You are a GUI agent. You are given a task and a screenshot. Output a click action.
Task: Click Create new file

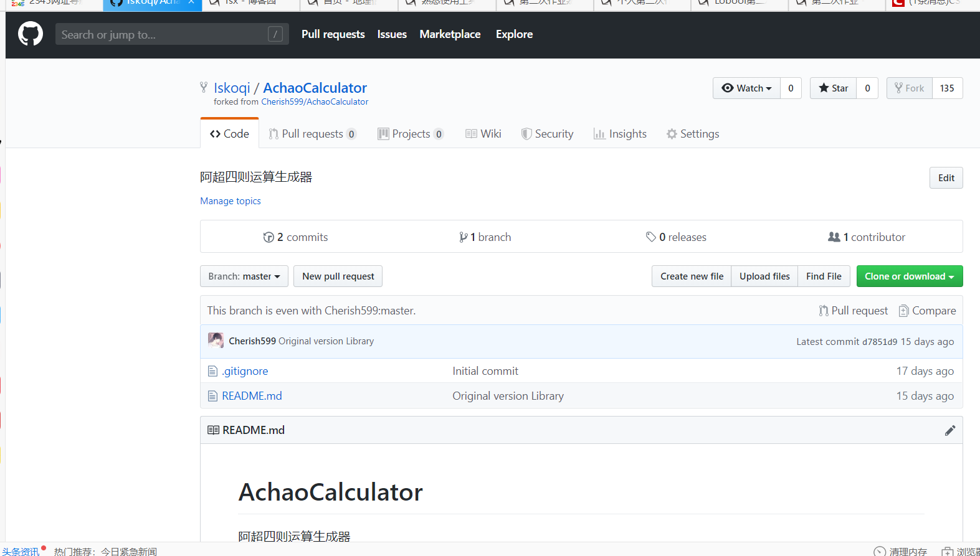click(x=692, y=276)
